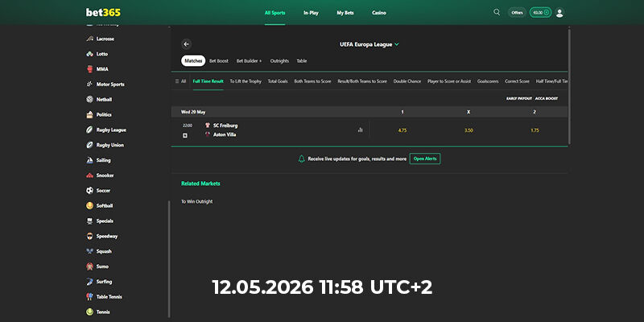Click the Netball icon
Image resolution: width=644 pixels, height=322 pixels.
click(x=89, y=99)
